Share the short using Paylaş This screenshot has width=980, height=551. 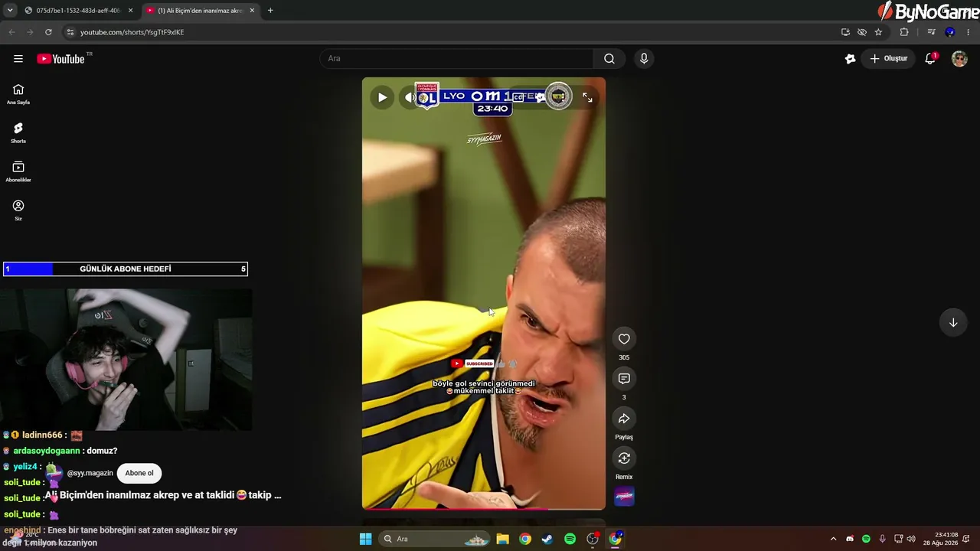click(x=624, y=419)
